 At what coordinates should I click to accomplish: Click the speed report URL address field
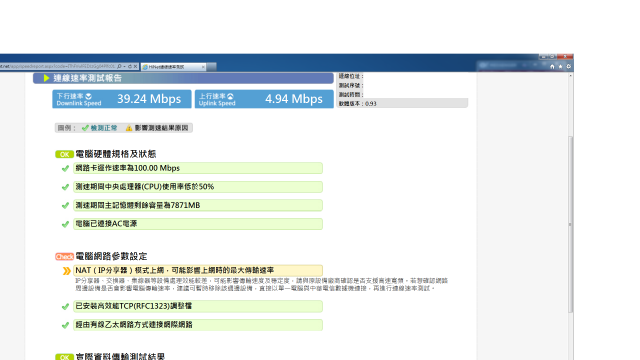[58, 66]
